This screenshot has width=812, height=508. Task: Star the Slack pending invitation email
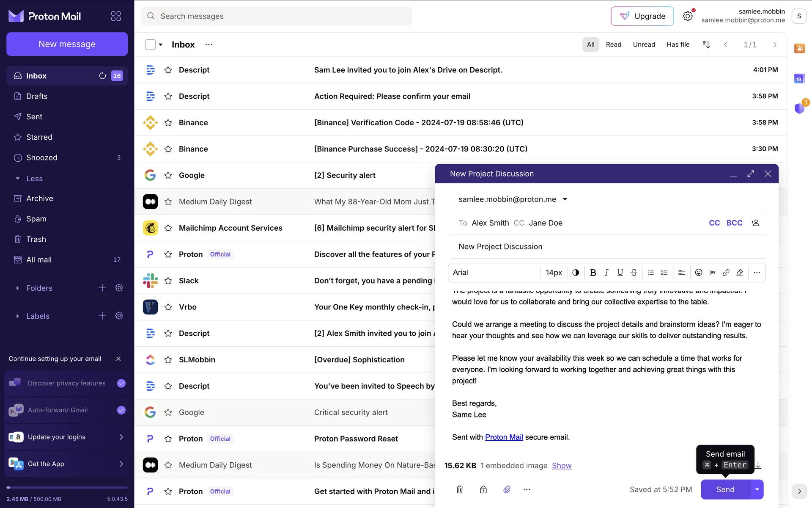pyautogui.click(x=168, y=281)
